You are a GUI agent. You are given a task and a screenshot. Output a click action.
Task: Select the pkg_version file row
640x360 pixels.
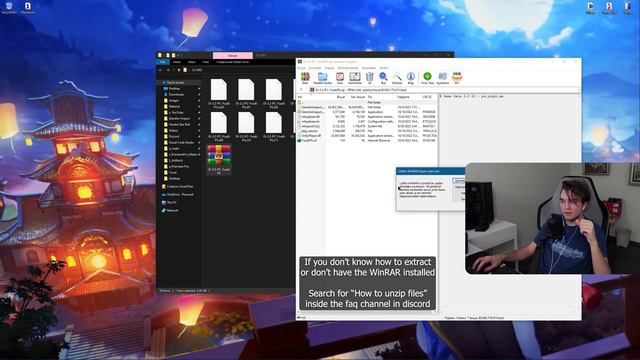367,131
